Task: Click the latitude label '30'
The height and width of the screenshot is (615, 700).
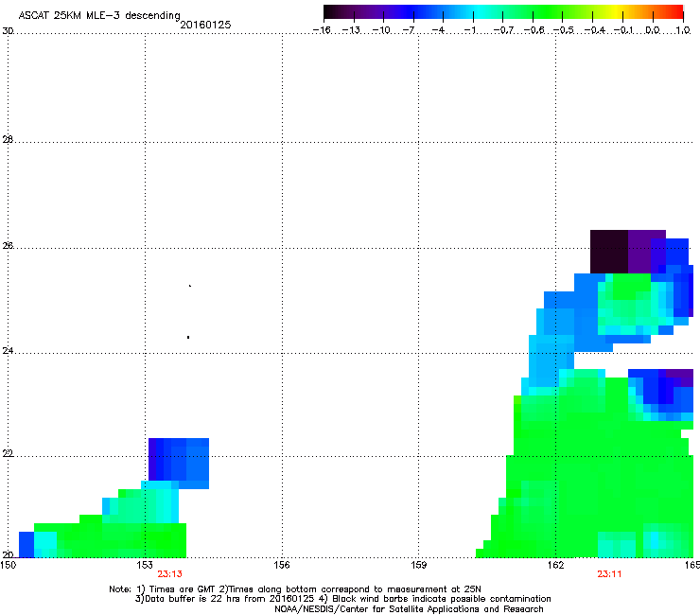Action: (8, 31)
